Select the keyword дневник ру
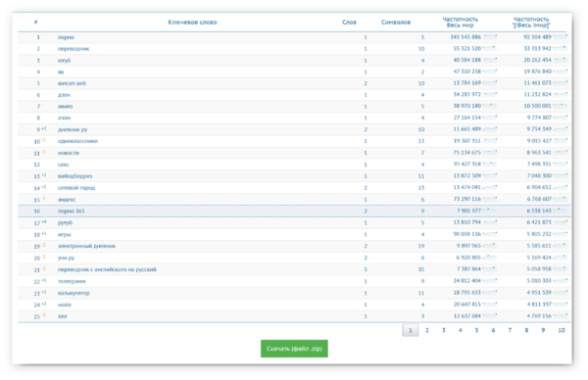This screenshot has width=588, height=380. coord(73,129)
